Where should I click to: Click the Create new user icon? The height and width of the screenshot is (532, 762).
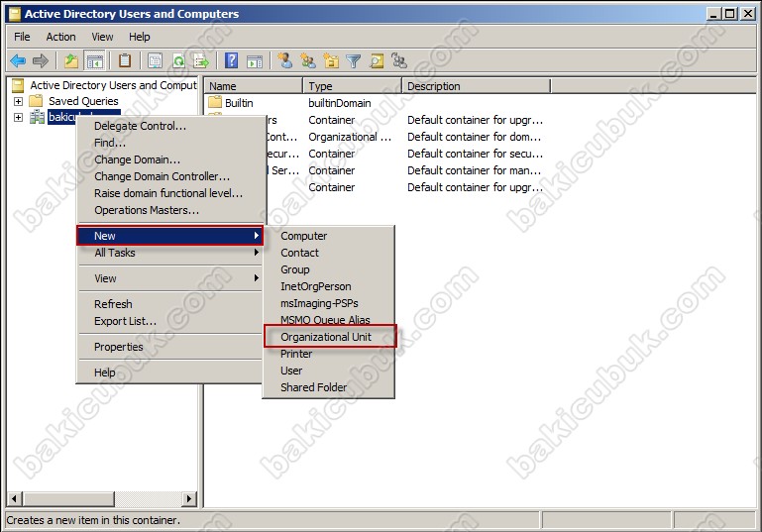[x=285, y=60]
